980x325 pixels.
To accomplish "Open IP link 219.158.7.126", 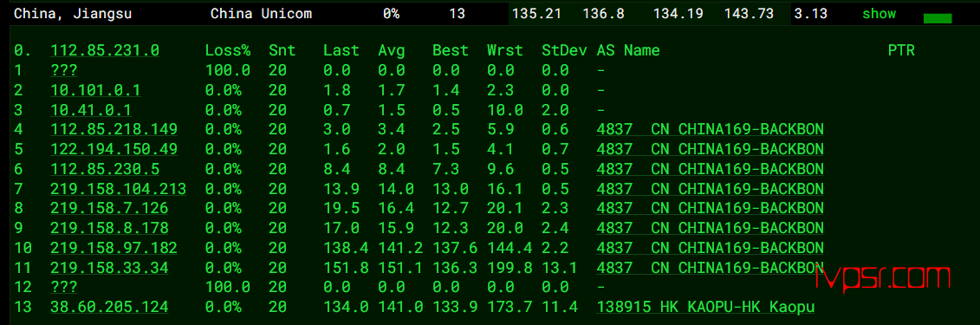I will tap(109, 209).
